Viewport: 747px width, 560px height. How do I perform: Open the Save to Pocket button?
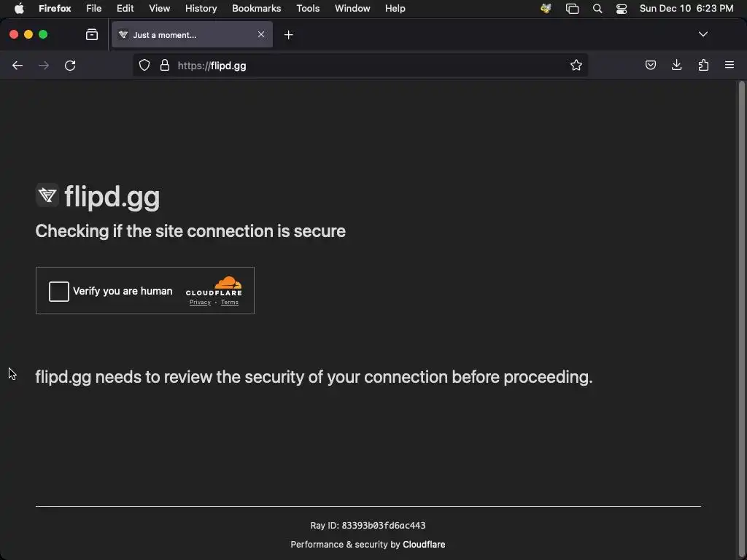[650, 65]
